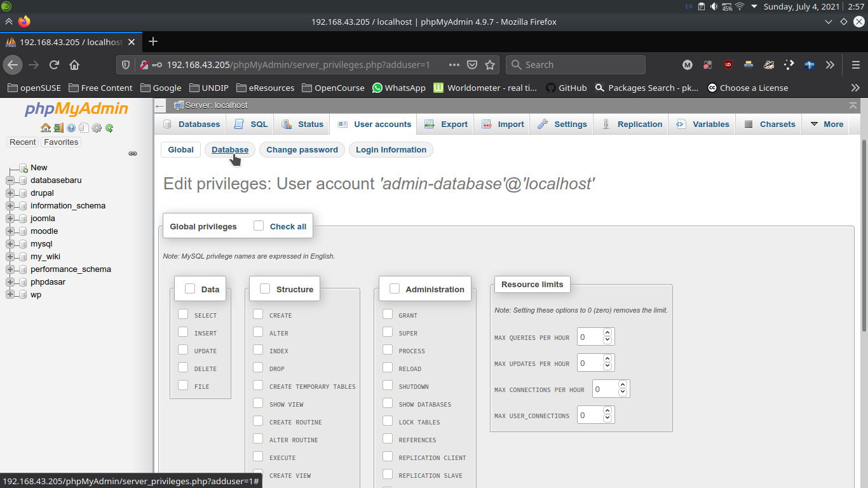
Task: Open the Login Information section
Action: [391, 150]
